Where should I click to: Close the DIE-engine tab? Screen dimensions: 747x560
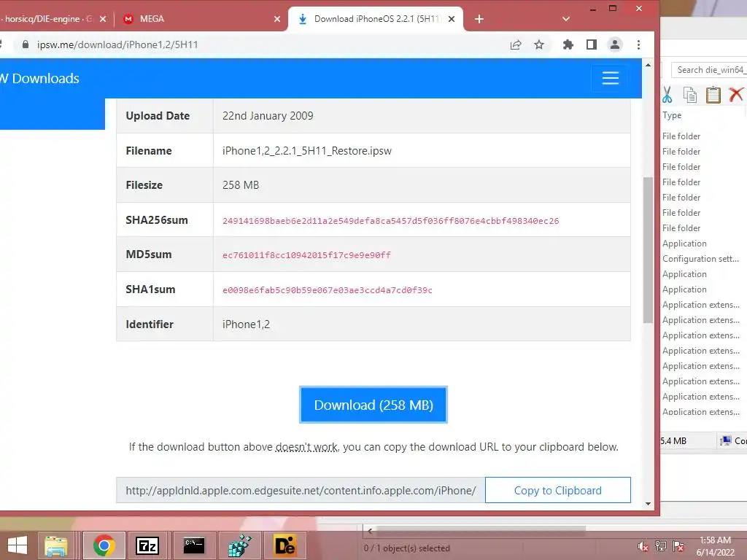click(x=103, y=19)
